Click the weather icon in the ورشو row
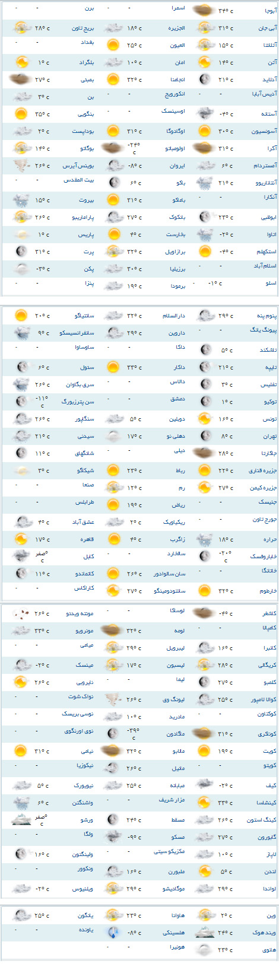Screen dimensions: 279x980 point(21,820)
